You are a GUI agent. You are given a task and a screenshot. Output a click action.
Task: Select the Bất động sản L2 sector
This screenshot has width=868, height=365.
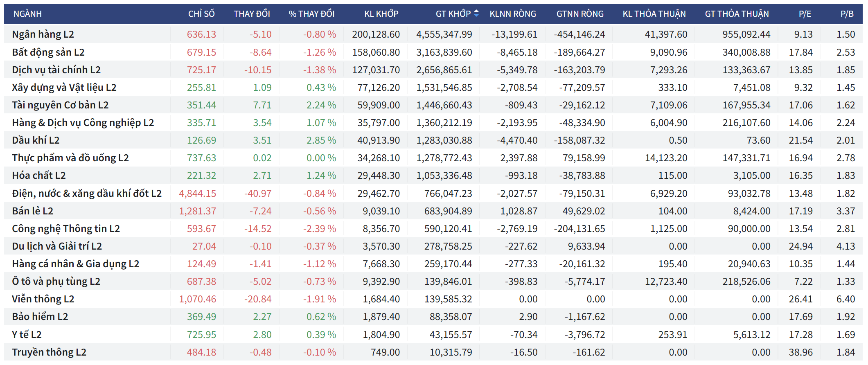[x=48, y=52]
